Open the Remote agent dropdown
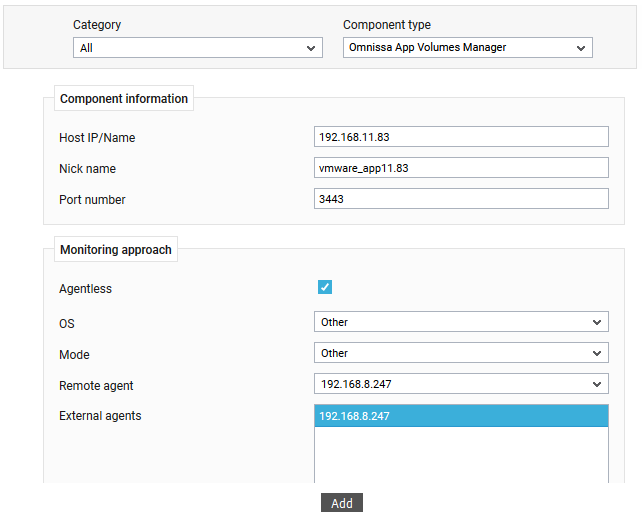 [461, 384]
